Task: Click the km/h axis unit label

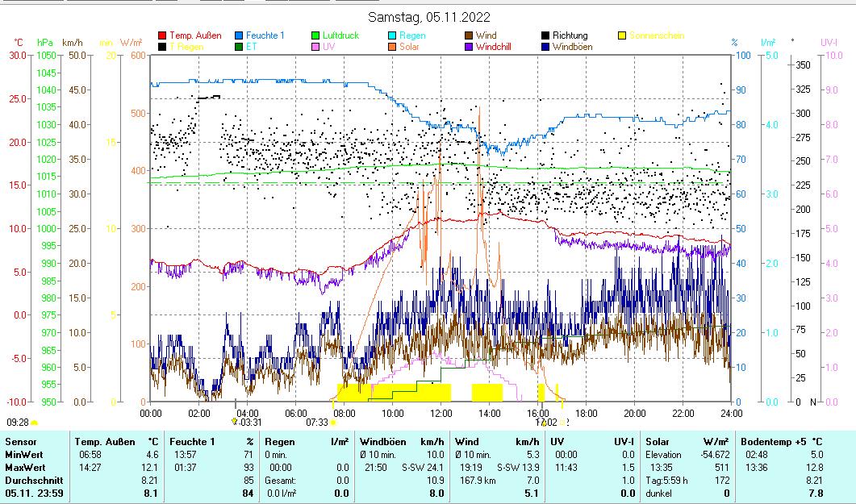Action: pos(73,43)
